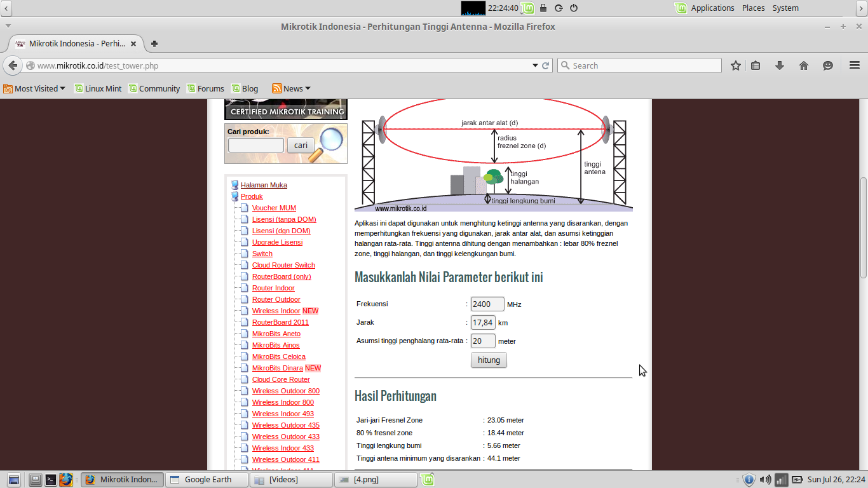
Task: Click the Fresnel zone antenna diagram
Action: [494, 156]
